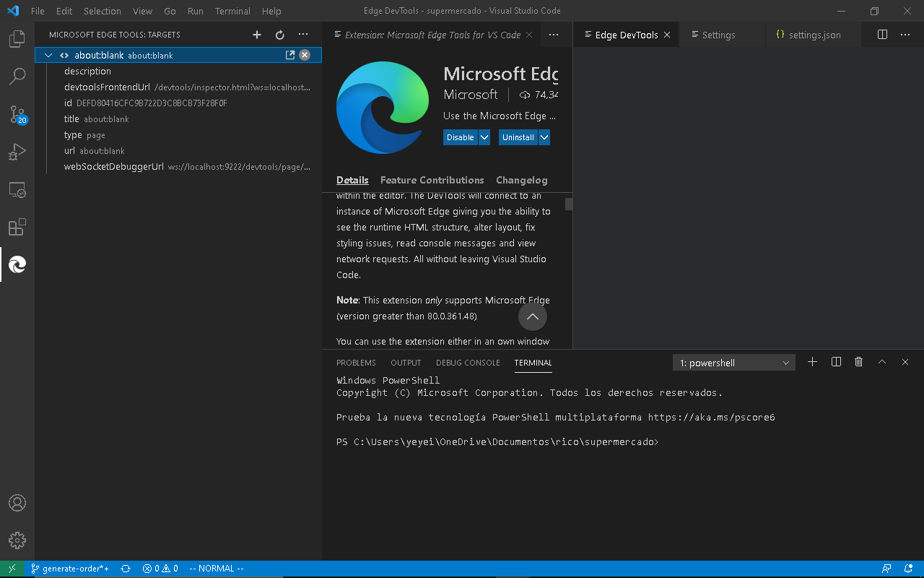
Task: Open the PROBLEMS panel tab
Action: click(x=356, y=363)
